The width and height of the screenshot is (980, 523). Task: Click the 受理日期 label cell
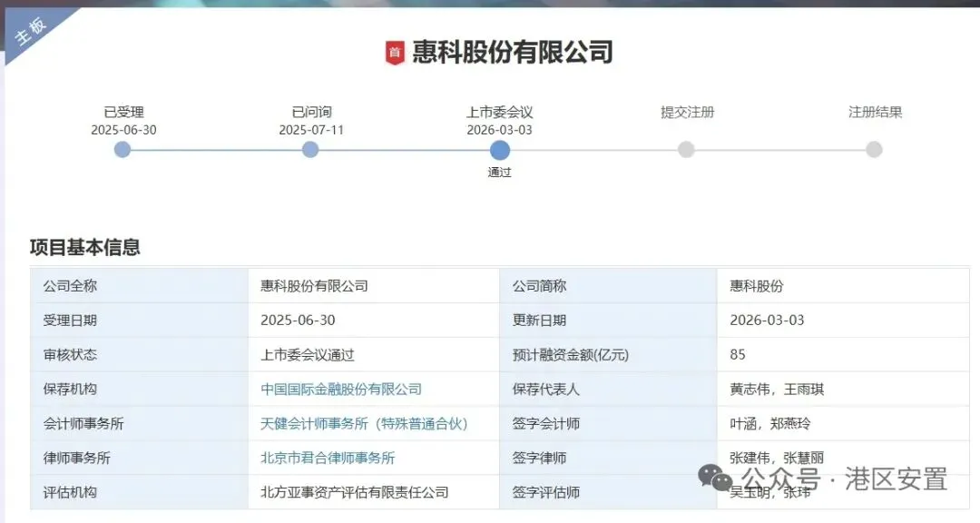140,321
